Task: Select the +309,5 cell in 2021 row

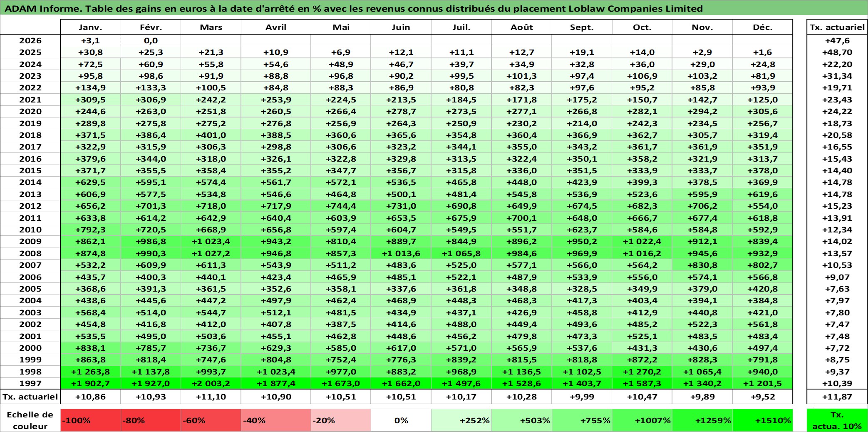Action: pos(91,100)
